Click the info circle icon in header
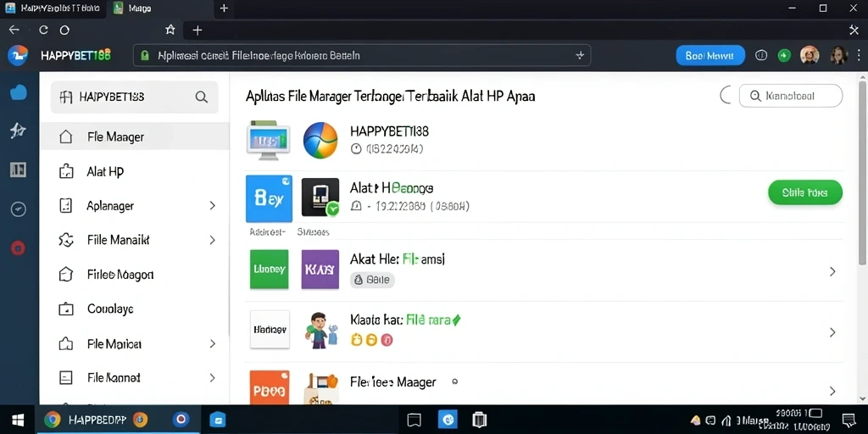This screenshot has height=434, width=868. [x=761, y=55]
